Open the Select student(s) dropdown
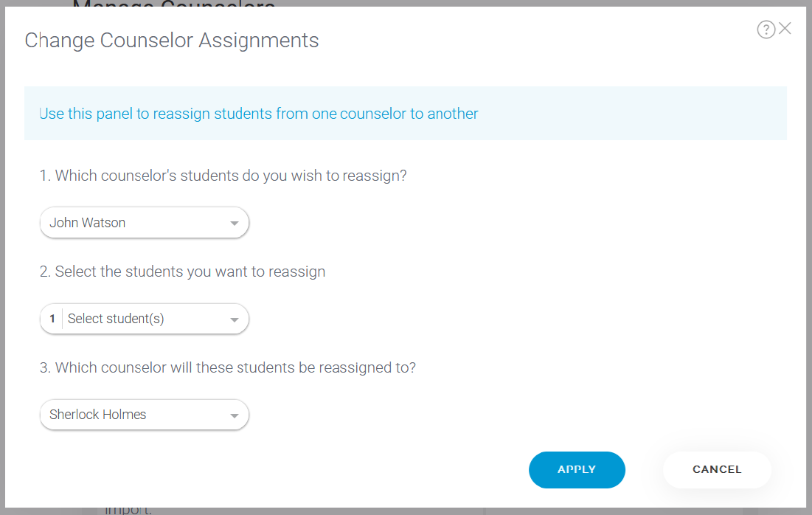 tap(145, 319)
